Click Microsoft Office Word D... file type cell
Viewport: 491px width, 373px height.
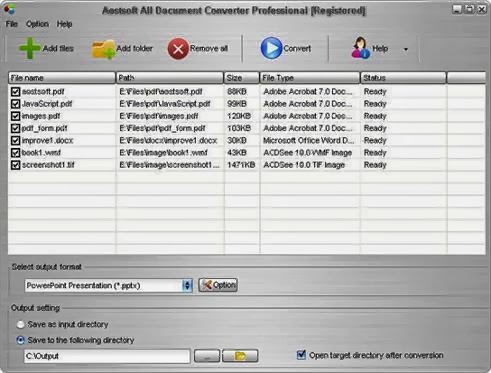309,140
